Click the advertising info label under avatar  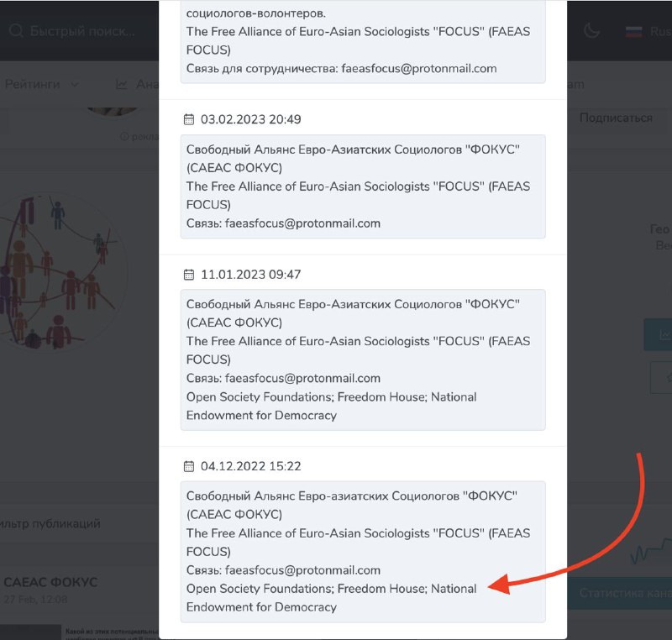pos(139,137)
